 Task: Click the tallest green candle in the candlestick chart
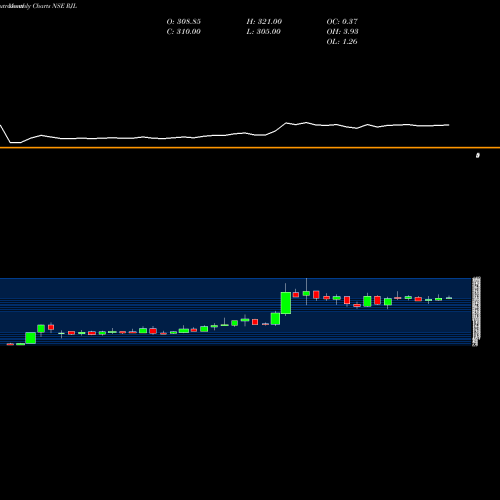[x=286, y=303]
